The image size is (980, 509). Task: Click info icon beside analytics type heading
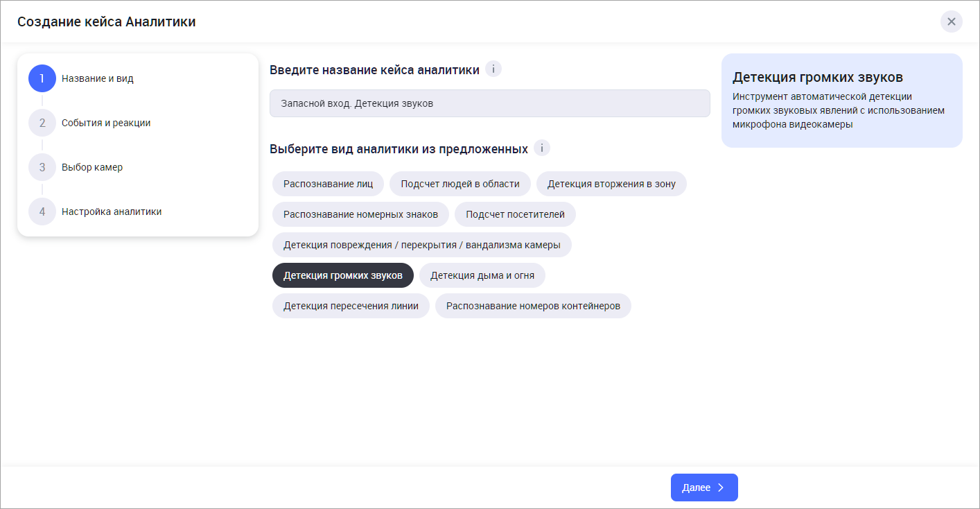[x=541, y=148]
